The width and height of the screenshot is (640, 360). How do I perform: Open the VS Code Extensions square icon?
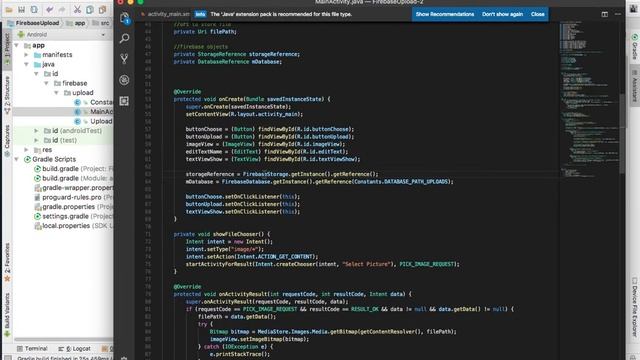[x=124, y=101]
